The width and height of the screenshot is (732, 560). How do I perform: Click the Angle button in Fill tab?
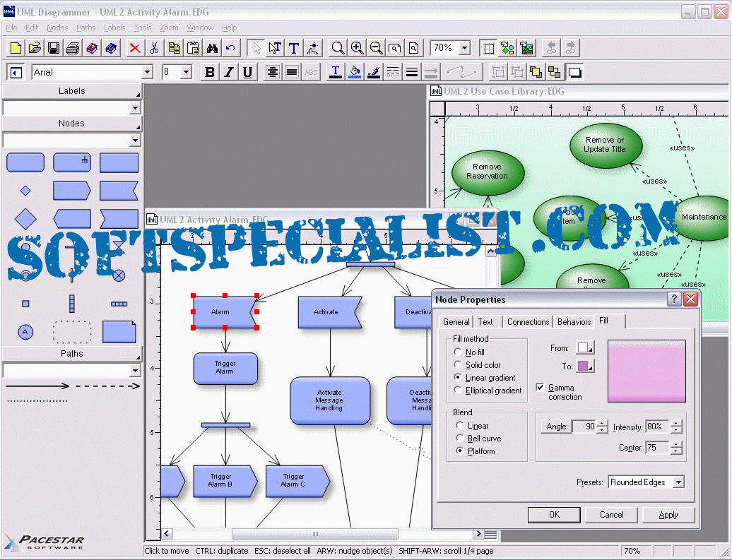point(556,427)
